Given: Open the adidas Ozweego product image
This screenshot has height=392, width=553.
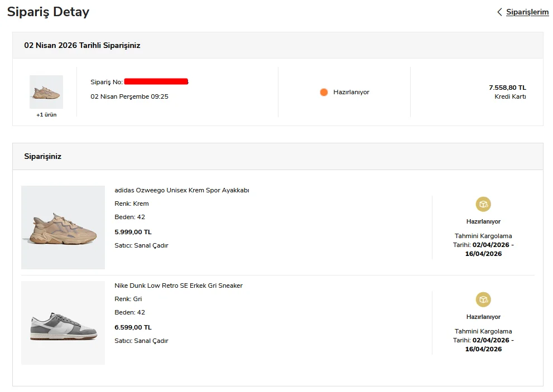Looking at the screenshot, I should point(63,228).
